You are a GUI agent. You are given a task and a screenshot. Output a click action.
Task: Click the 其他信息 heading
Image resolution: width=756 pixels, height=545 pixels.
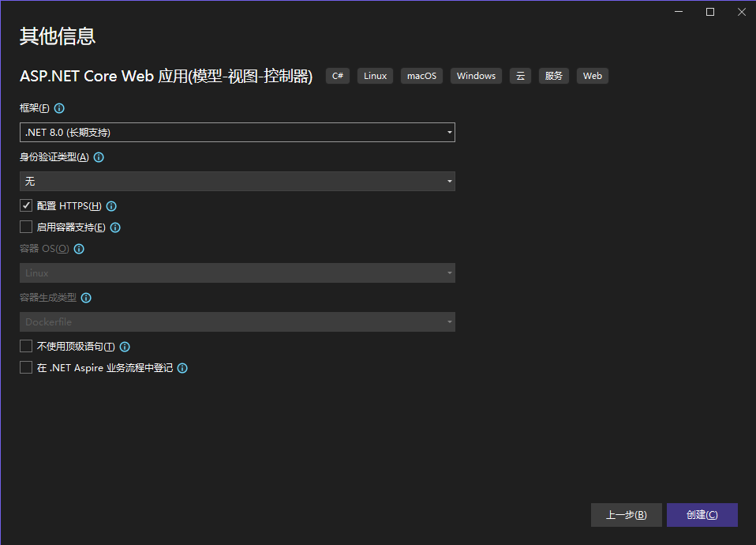pyautogui.click(x=58, y=36)
